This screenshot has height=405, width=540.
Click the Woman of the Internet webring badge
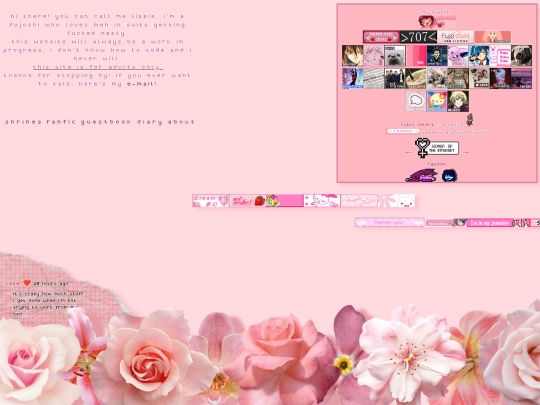click(437, 148)
